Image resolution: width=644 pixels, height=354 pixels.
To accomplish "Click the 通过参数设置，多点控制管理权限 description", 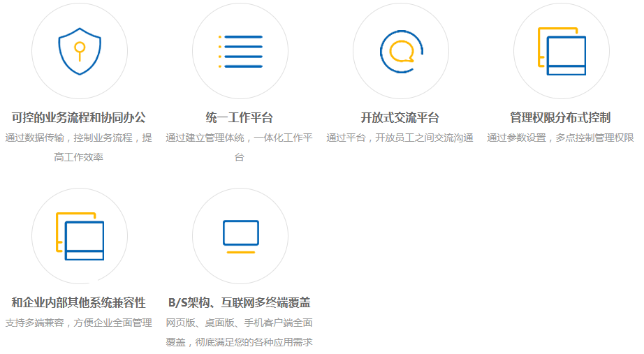I will [x=561, y=138].
